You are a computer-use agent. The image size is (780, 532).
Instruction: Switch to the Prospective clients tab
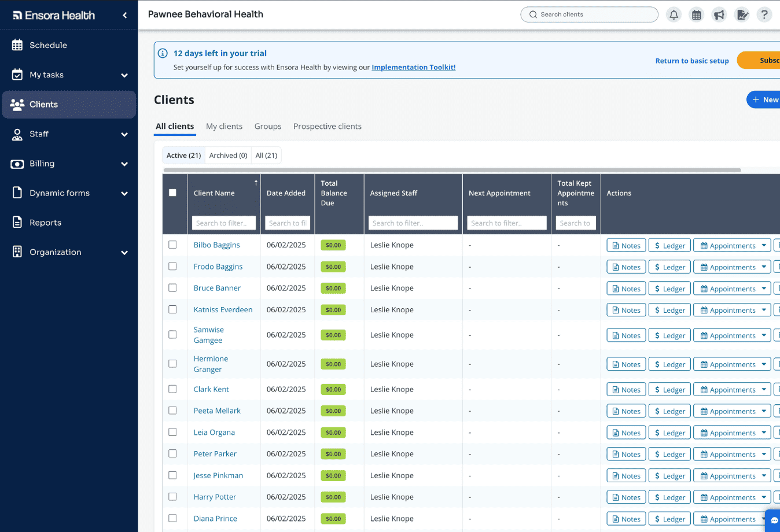click(x=327, y=126)
